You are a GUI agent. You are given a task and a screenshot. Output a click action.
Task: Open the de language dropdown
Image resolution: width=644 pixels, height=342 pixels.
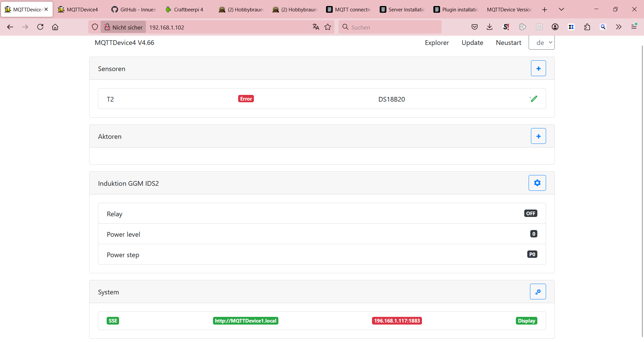tap(541, 43)
